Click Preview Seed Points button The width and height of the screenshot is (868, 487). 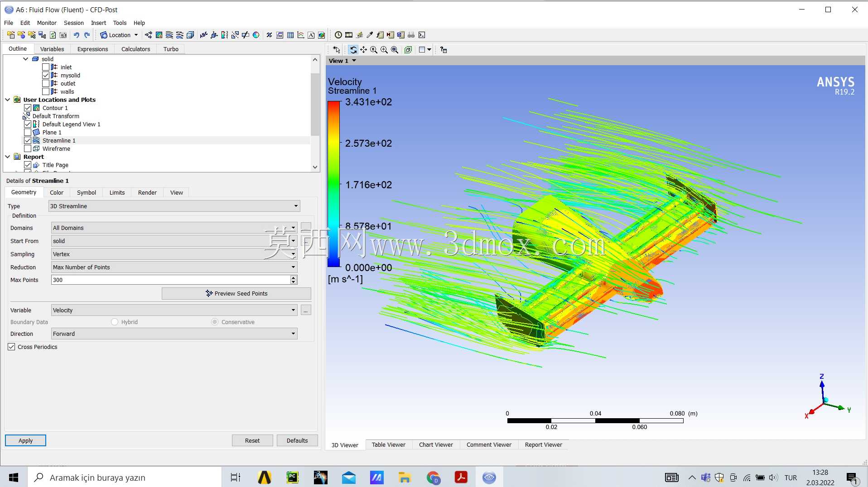click(236, 293)
